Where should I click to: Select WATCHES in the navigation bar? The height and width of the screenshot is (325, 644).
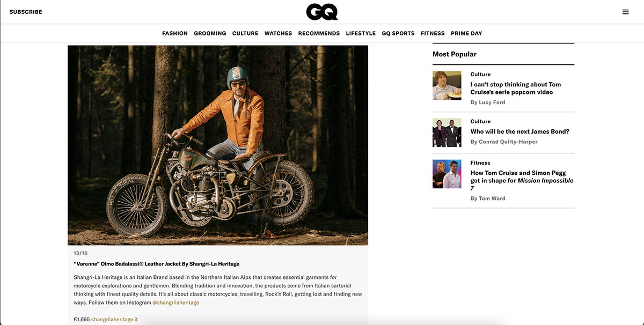(278, 33)
